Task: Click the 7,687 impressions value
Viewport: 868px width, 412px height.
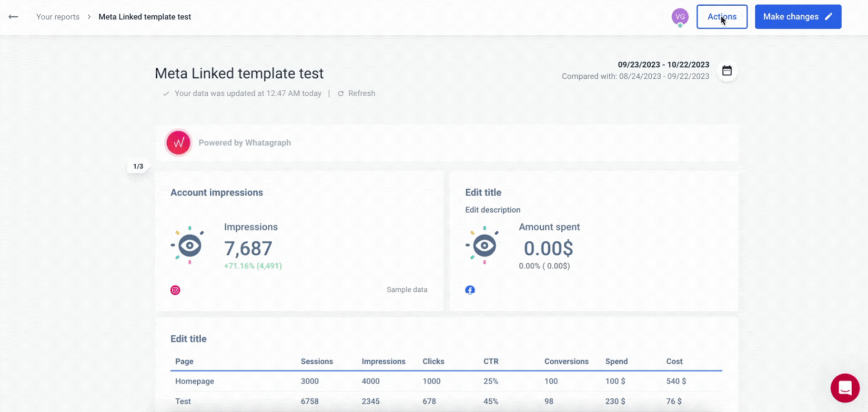Action: (x=248, y=248)
